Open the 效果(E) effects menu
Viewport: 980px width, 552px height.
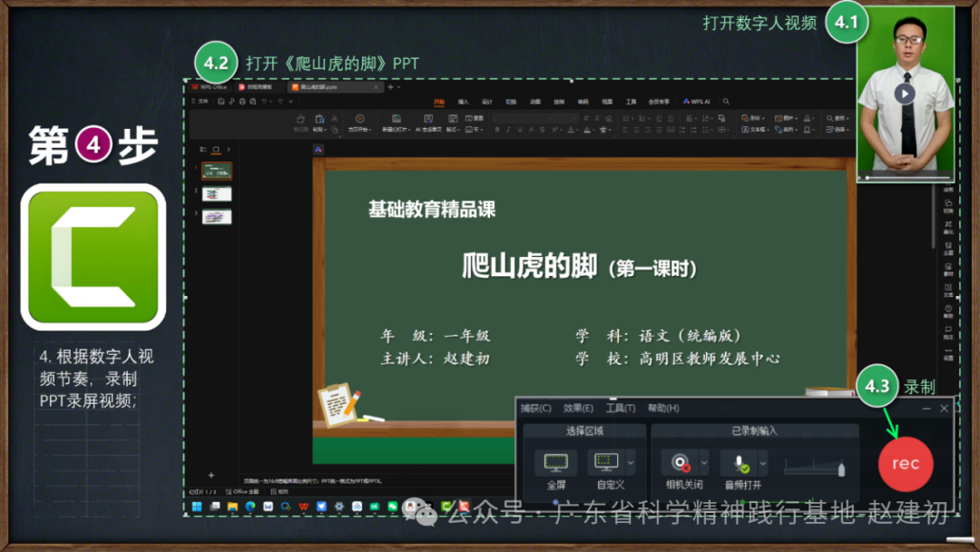point(578,409)
